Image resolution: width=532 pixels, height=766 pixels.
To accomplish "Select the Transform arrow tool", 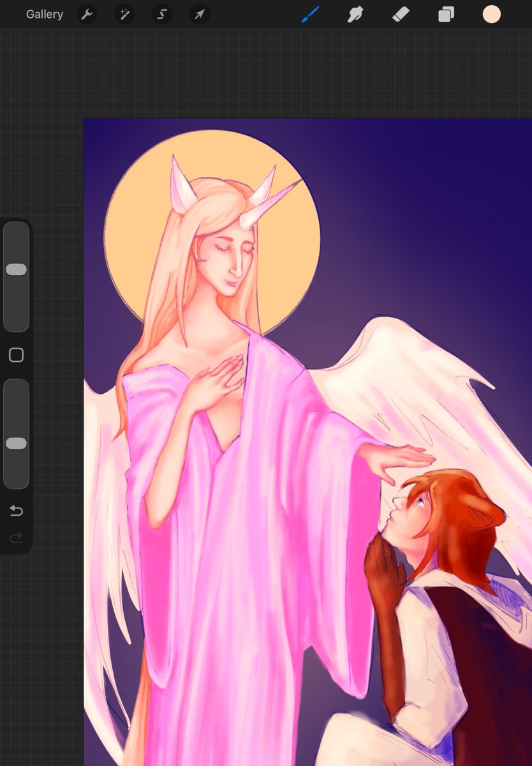I will 200,14.
